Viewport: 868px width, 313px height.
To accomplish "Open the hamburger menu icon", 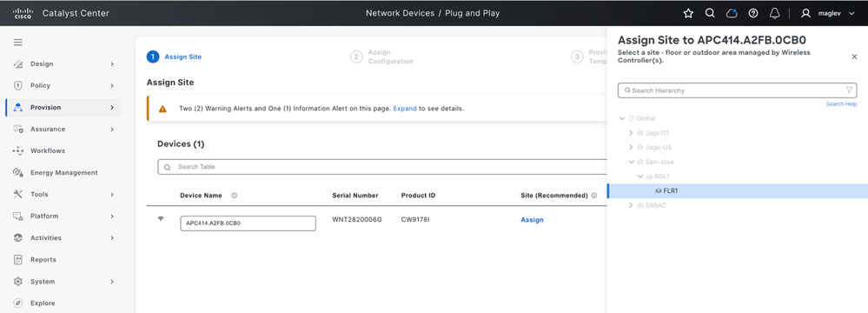I will 18,43.
